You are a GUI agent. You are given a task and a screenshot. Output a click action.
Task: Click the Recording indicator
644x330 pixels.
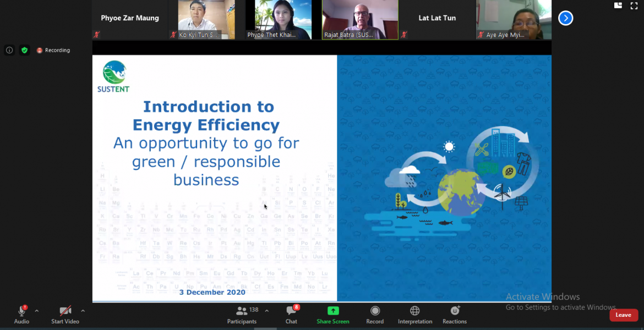(x=53, y=50)
